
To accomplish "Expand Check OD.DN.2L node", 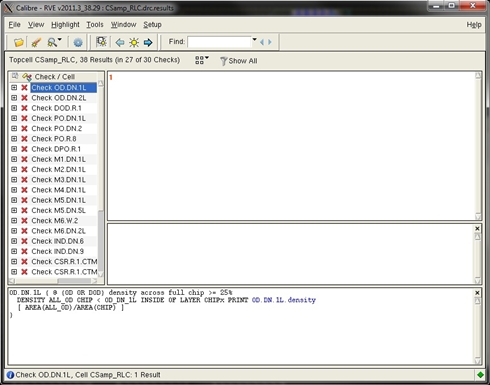I will [x=14, y=98].
